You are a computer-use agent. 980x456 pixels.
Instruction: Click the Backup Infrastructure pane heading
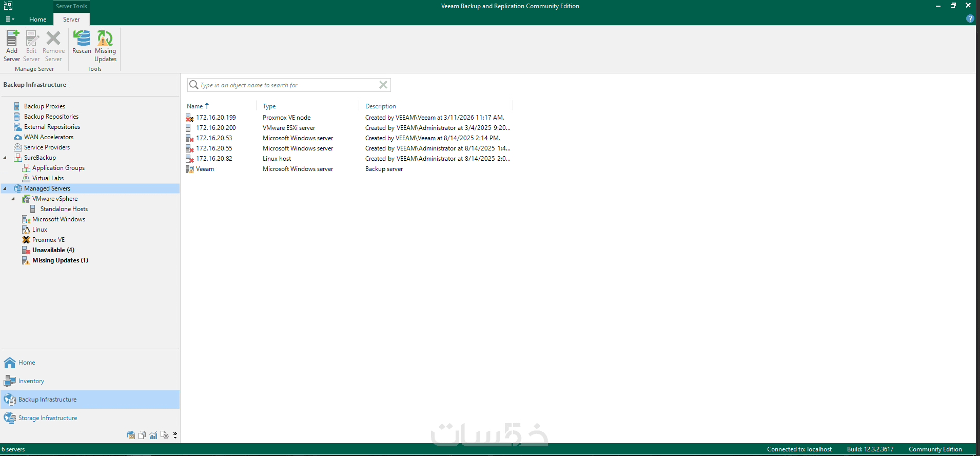[x=35, y=85]
